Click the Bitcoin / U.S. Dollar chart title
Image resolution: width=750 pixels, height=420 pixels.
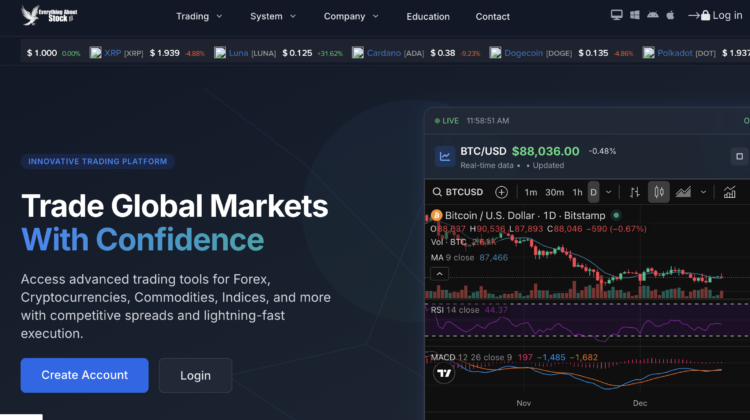[x=525, y=216]
